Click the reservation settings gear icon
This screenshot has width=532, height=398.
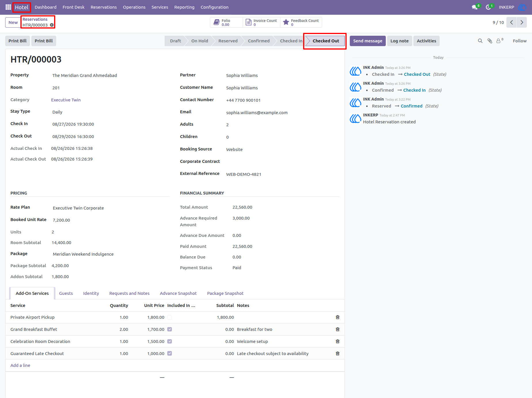[52, 25]
